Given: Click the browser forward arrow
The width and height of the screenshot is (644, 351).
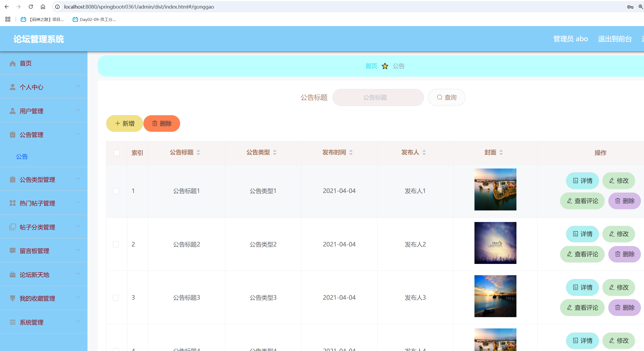Looking at the screenshot, I should click(19, 7).
